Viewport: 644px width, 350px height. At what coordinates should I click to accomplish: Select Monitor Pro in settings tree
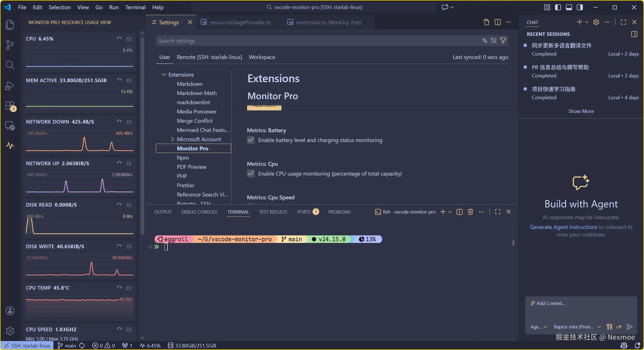tap(193, 148)
